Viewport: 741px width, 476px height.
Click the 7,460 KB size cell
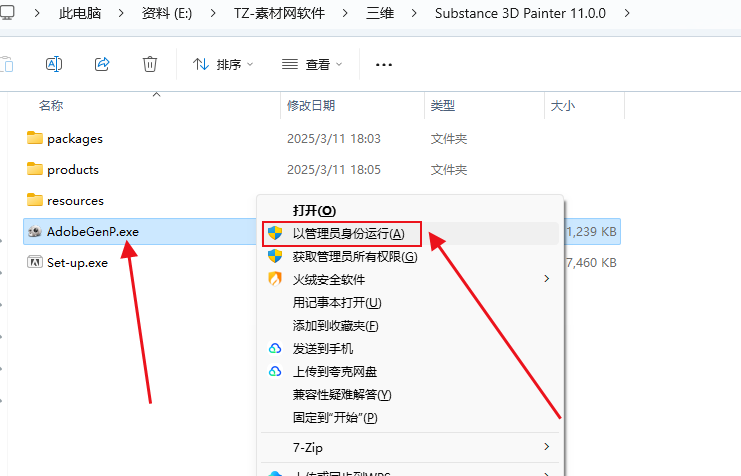pos(591,263)
